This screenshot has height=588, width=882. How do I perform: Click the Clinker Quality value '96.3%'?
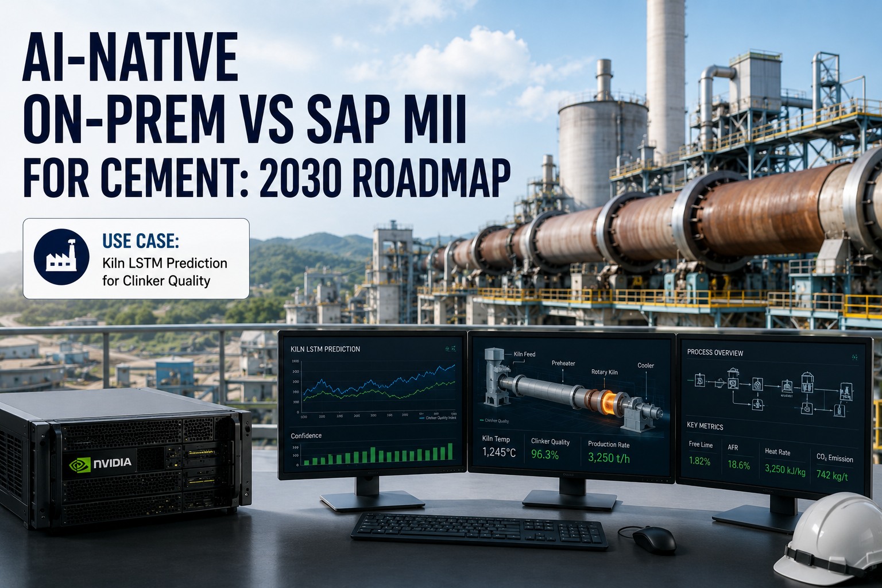click(545, 455)
